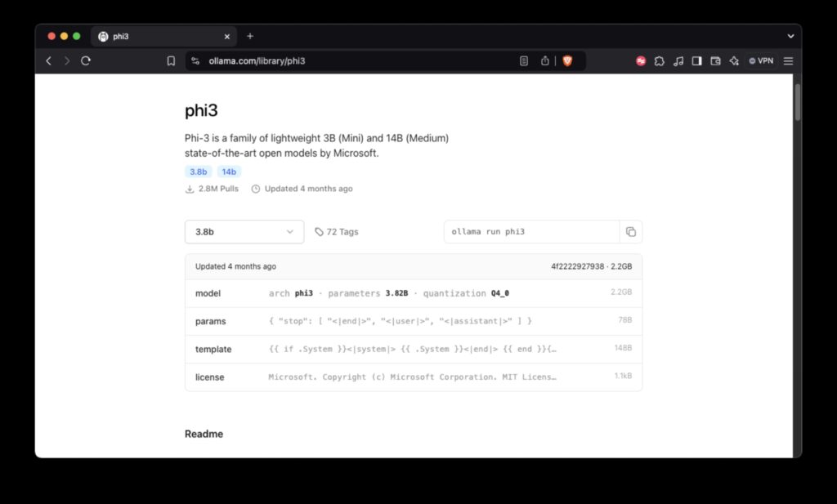Click the share icon in address bar
This screenshot has height=504, width=837.
click(545, 60)
